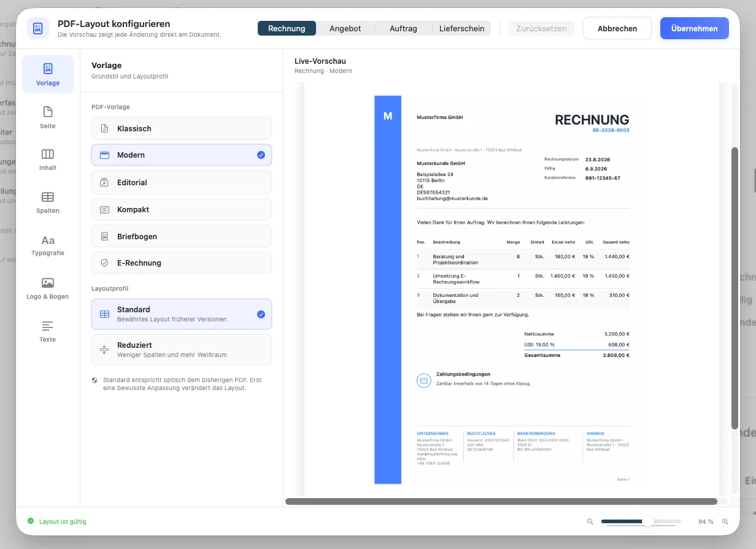756x549 pixels.
Task: Select the Editorial PDF template
Action: (182, 183)
